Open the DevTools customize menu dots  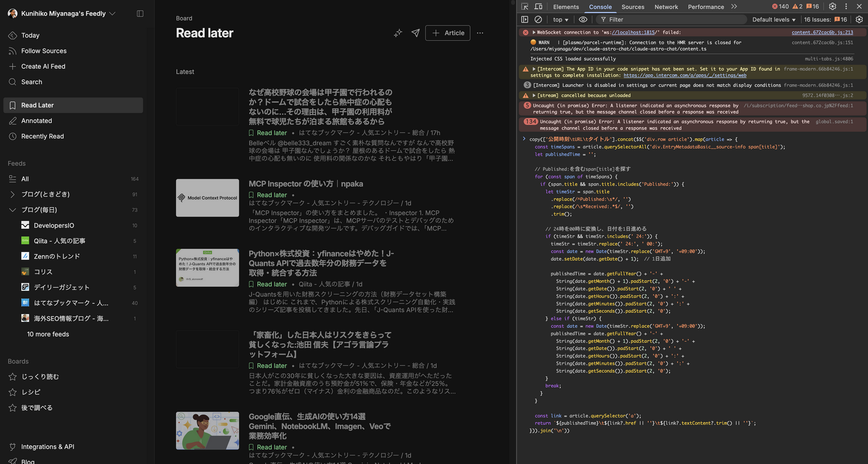click(846, 7)
